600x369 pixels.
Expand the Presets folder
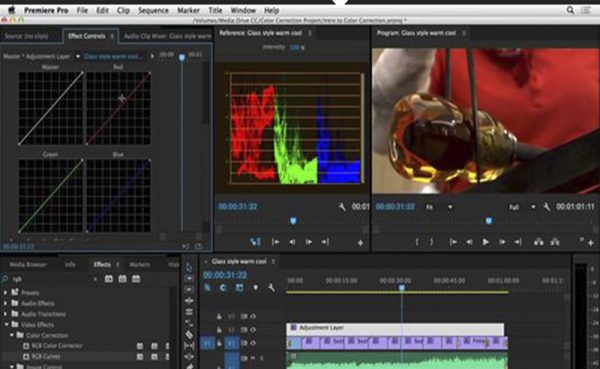[x=5, y=292]
